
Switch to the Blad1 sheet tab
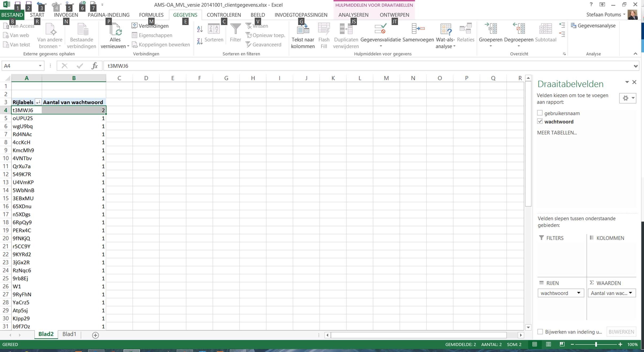(x=69, y=334)
